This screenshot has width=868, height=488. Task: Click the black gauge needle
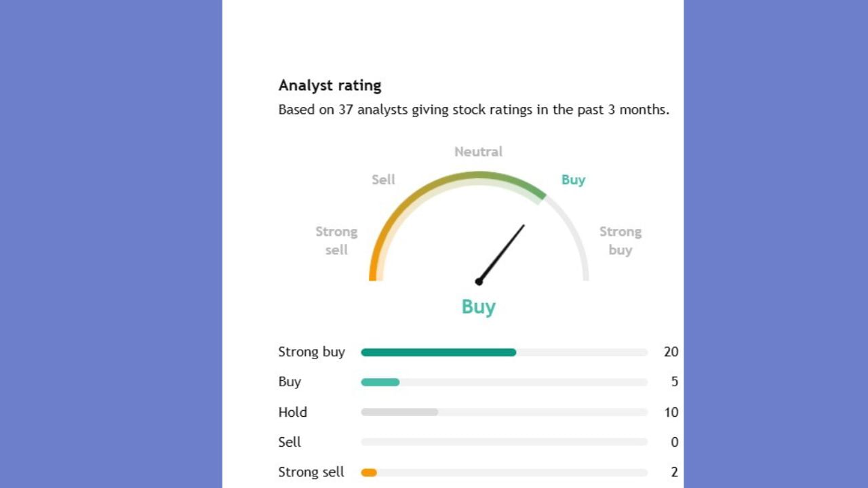[x=502, y=251]
